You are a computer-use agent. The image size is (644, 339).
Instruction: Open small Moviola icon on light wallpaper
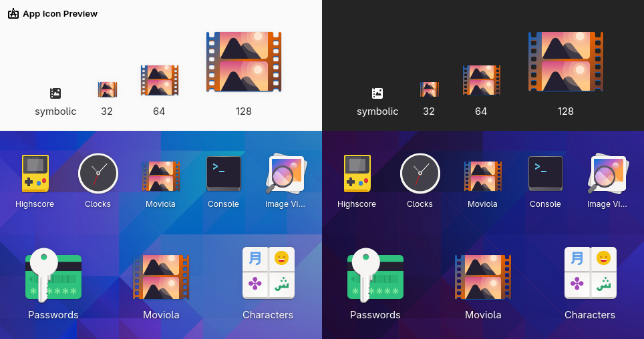160,176
